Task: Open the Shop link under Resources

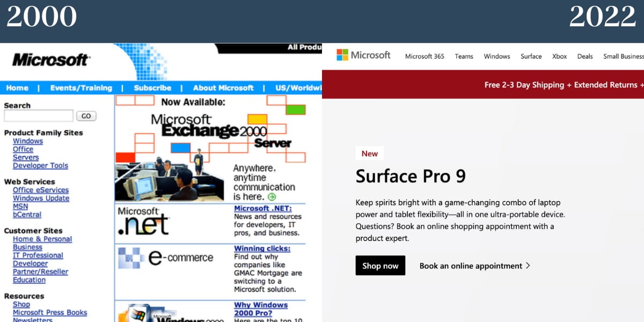Action: click(x=21, y=304)
